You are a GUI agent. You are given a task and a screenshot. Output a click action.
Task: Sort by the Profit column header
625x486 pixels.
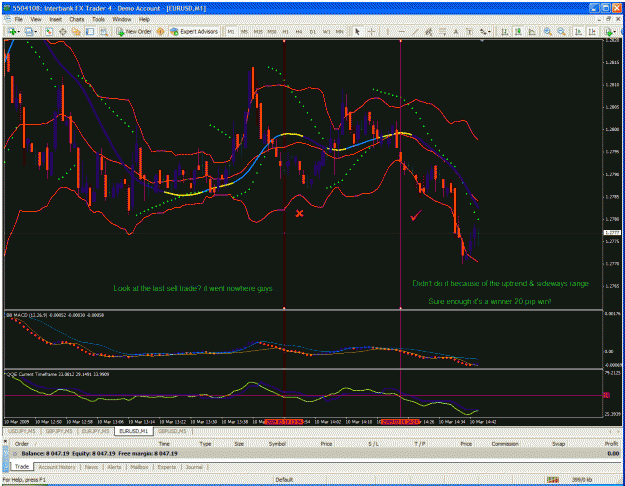click(611, 444)
